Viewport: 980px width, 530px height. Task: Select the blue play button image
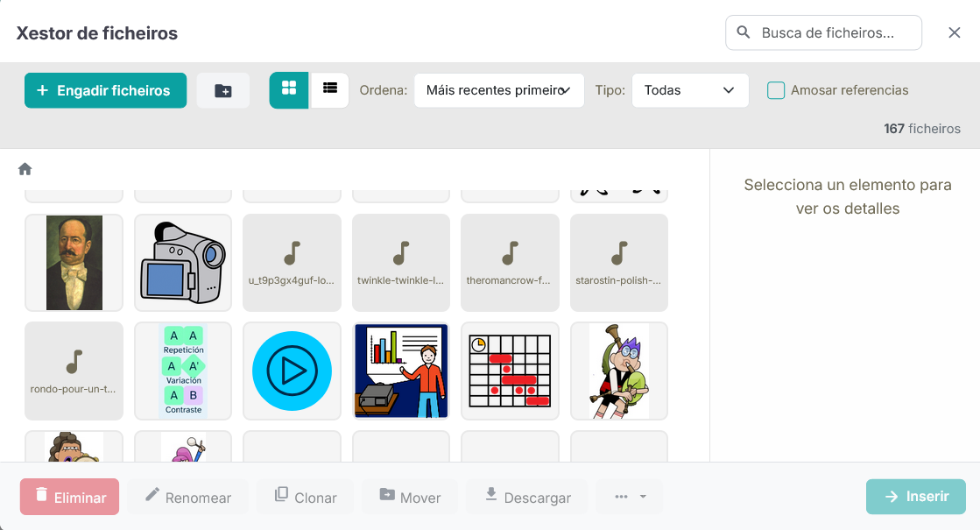click(292, 371)
